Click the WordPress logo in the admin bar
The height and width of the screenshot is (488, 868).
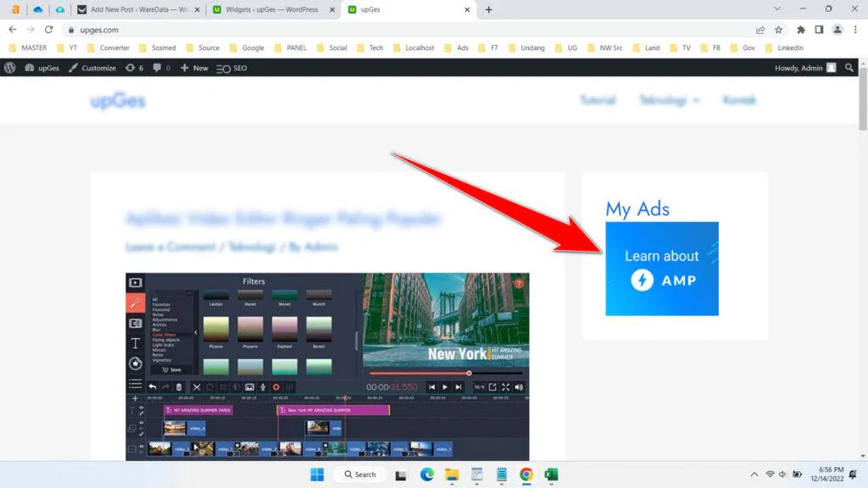(x=8, y=68)
